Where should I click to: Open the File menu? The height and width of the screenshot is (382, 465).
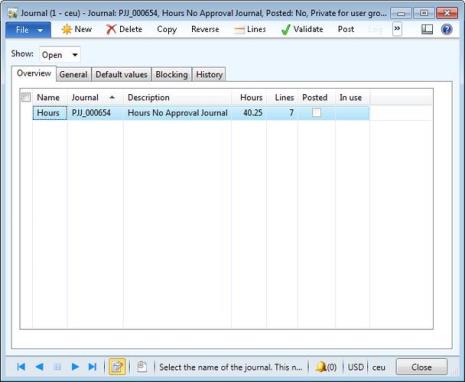[x=28, y=30]
